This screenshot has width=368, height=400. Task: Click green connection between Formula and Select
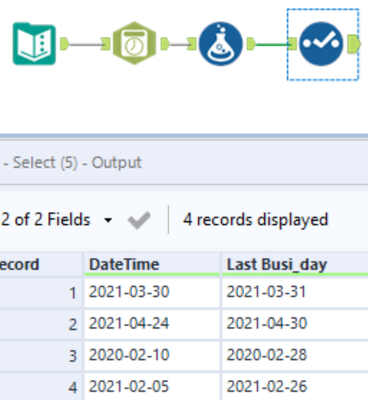coord(272,44)
